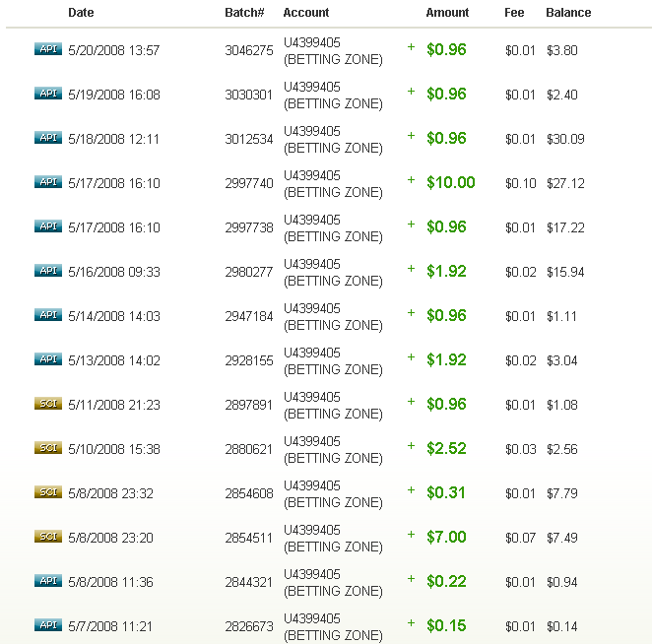Image resolution: width=652 pixels, height=644 pixels.
Task: Expand the plus sign beside the $7.00 amount
Action: [411, 535]
